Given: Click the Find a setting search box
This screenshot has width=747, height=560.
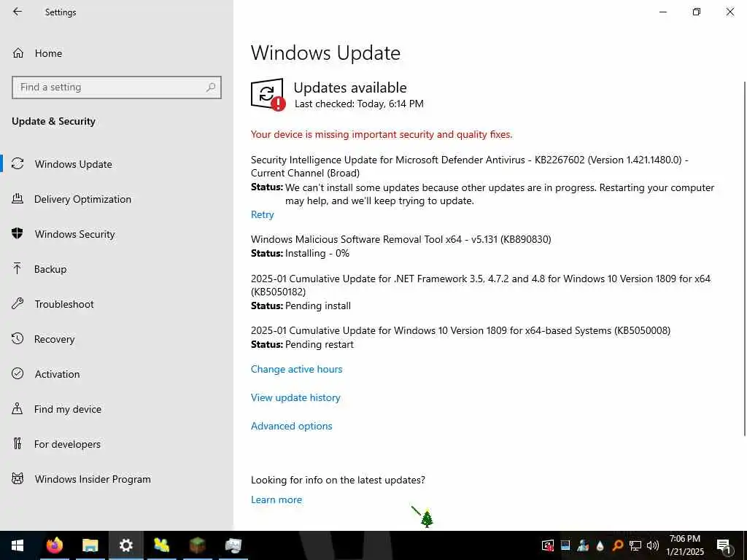Looking at the screenshot, I should pos(116,87).
